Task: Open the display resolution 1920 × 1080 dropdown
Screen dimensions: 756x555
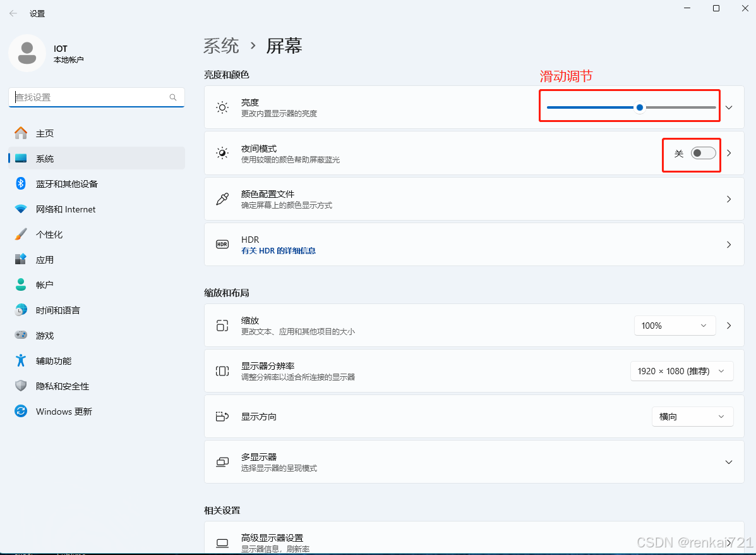Action: pos(681,371)
